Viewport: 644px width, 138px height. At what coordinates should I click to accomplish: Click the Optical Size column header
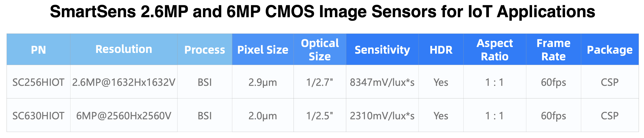pos(319,50)
